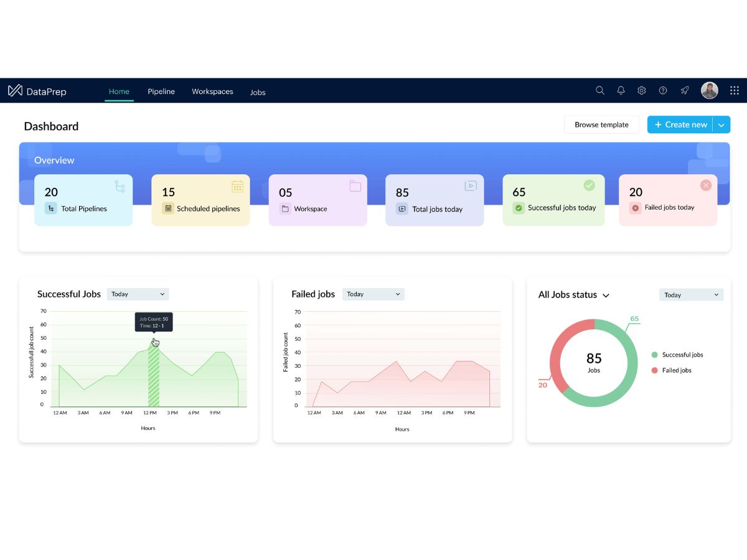747x560 pixels.
Task: Open the Workspace card
Action: [317, 200]
